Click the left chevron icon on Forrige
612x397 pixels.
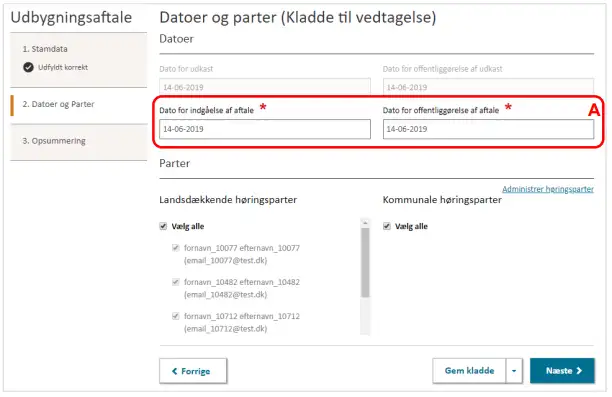[x=174, y=371]
